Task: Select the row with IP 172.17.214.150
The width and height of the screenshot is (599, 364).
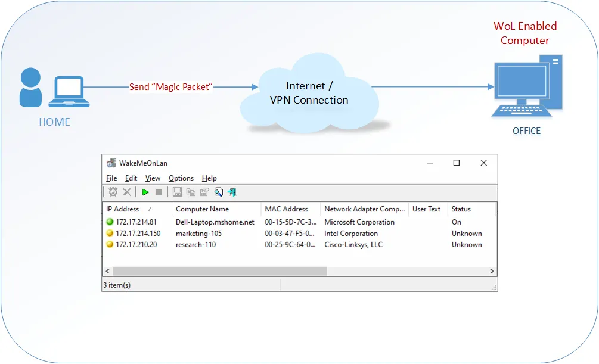Action: point(300,234)
